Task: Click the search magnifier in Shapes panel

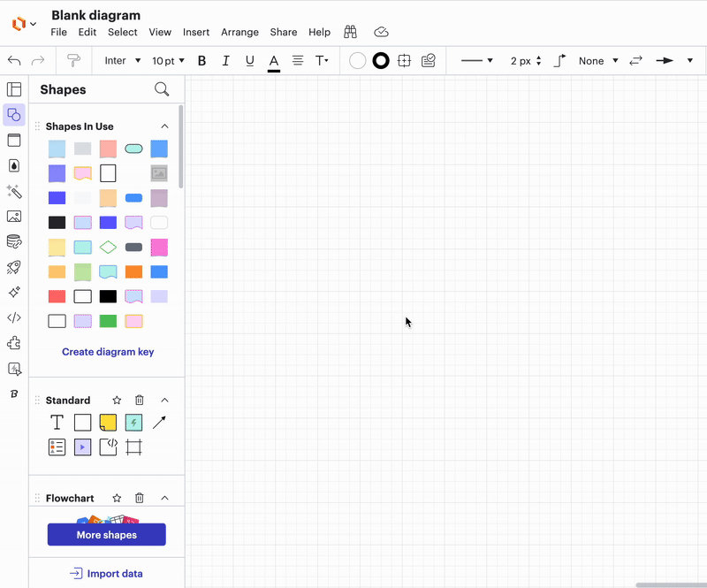Action: pyautogui.click(x=162, y=89)
